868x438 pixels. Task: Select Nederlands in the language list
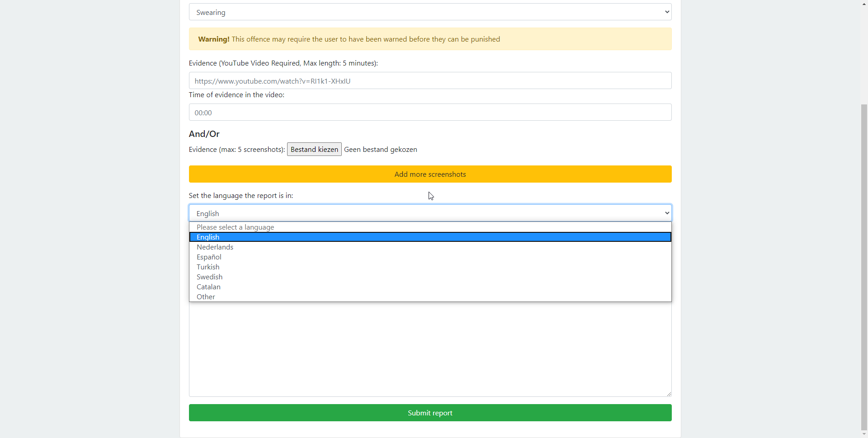pyautogui.click(x=430, y=247)
